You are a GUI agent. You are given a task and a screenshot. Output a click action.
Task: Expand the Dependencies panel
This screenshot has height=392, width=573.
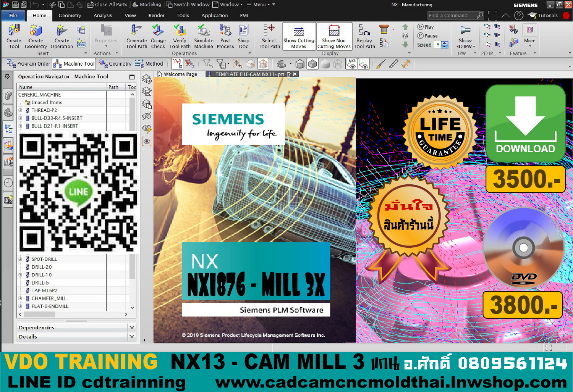132,327
